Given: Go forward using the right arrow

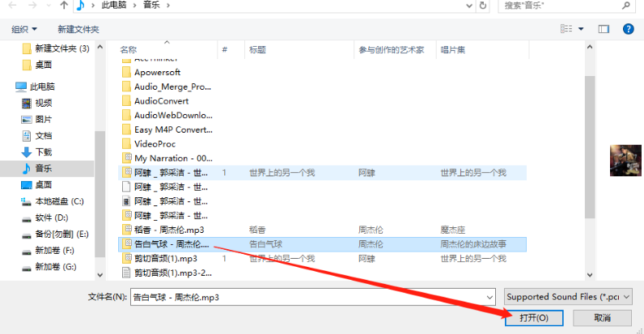Looking at the screenshot, I should 32,6.
